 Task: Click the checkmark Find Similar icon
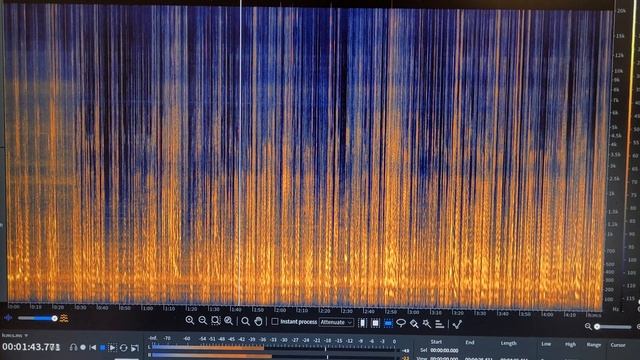pyautogui.click(x=458, y=324)
